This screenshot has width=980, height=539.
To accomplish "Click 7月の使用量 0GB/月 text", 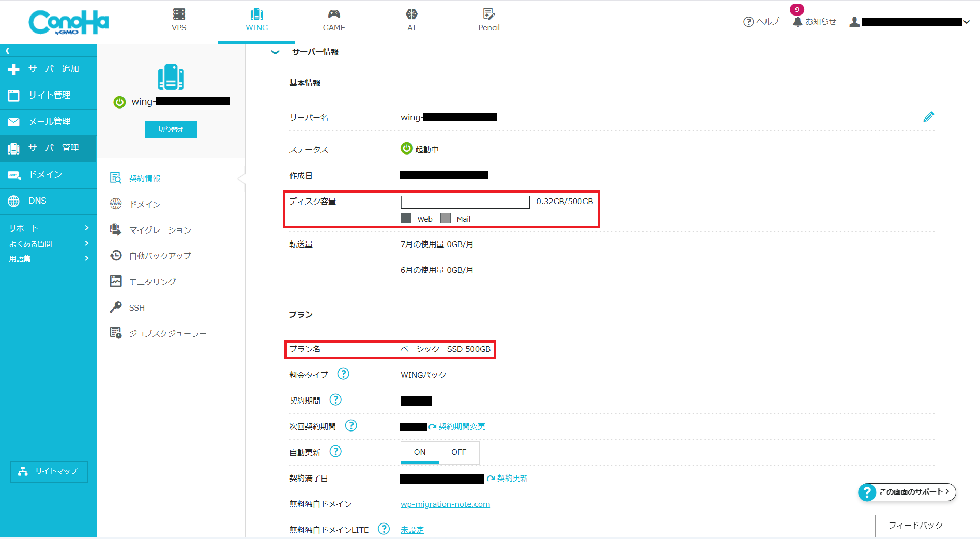I will click(x=437, y=244).
